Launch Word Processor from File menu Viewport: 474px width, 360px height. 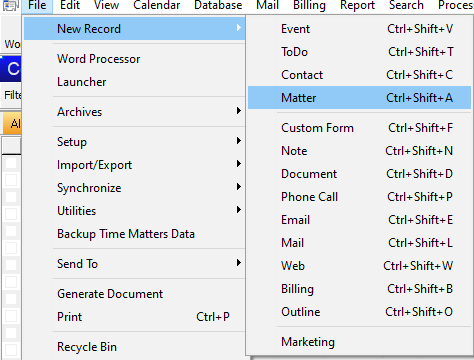pyautogui.click(x=135, y=59)
